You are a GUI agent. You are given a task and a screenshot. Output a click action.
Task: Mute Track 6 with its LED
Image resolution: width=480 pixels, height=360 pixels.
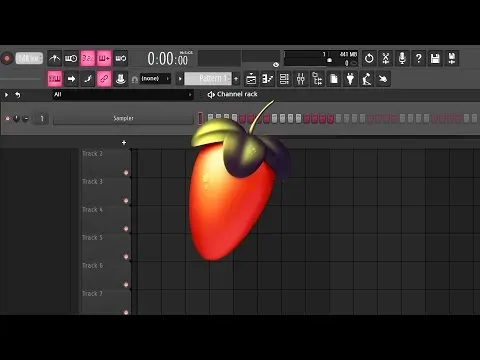[126, 285]
